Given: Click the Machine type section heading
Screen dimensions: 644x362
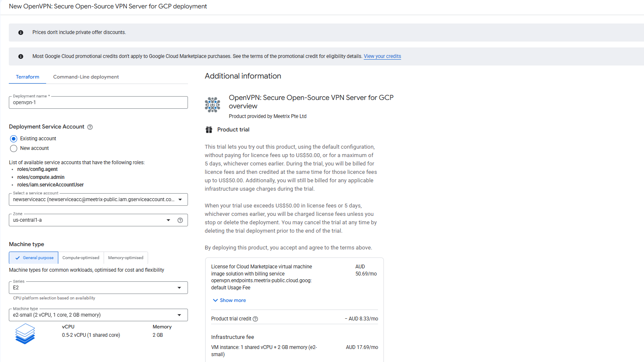Looking at the screenshot, I should pyautogui.click(x=26, y=244).
